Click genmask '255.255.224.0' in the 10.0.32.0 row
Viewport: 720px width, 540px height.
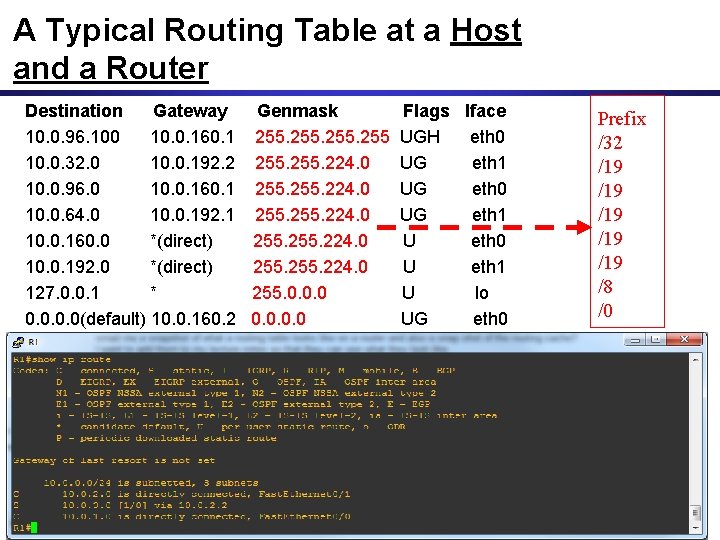[x=312, y=163]
